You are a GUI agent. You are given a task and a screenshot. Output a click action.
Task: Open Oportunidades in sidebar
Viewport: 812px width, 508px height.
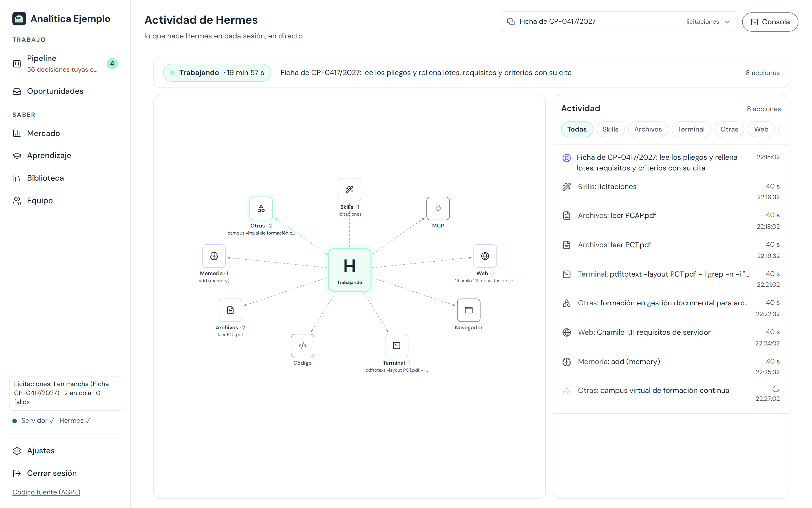click(x=65, y=91)
